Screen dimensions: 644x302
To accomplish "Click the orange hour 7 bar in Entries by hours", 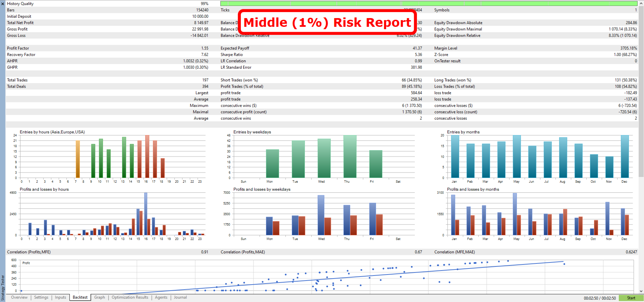I will (78, 159).
